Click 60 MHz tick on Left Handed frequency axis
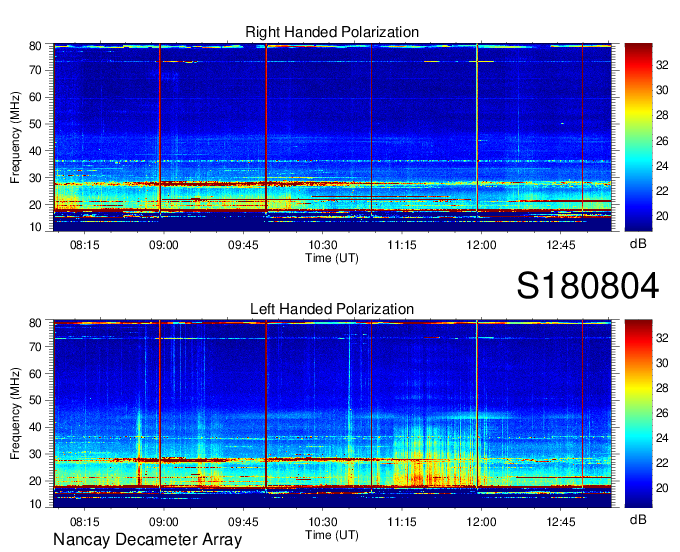 [x=35, y=374]
